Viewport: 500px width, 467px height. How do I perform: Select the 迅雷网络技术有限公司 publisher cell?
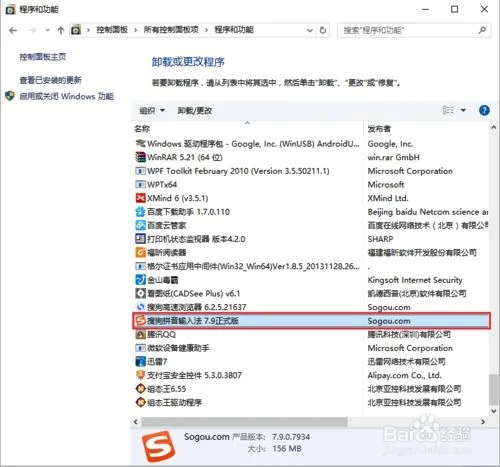tap(406, 361)
